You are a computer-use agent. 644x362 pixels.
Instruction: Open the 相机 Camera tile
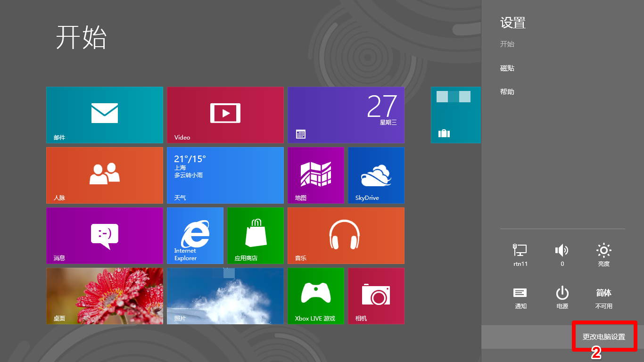(376, 296)
